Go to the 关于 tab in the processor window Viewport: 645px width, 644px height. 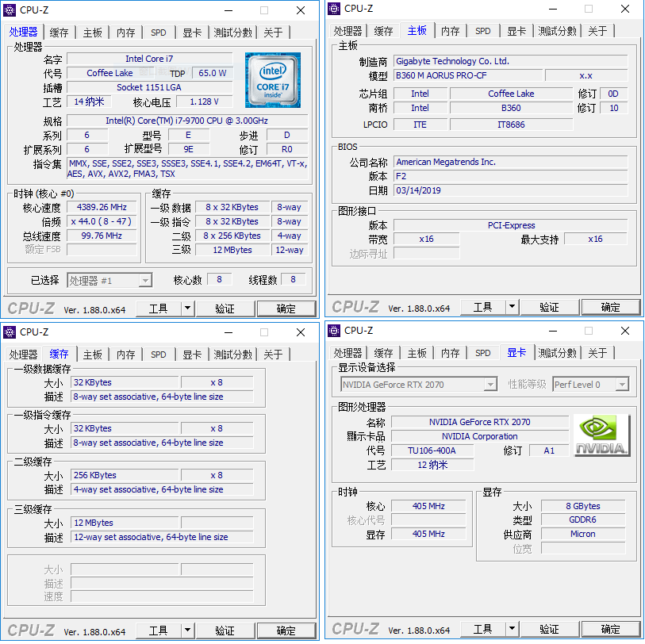click(x=273, y=33)
